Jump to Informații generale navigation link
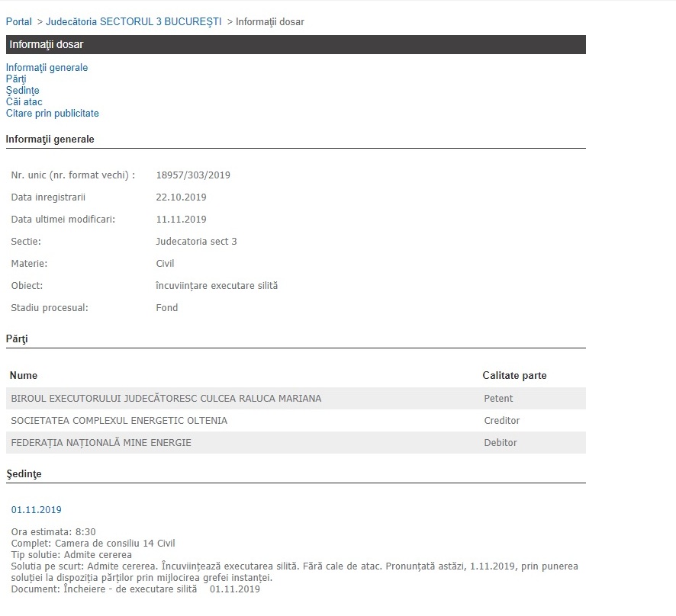Screen dimensions: 676x616 pyautogui.click(x=47, y=68)
